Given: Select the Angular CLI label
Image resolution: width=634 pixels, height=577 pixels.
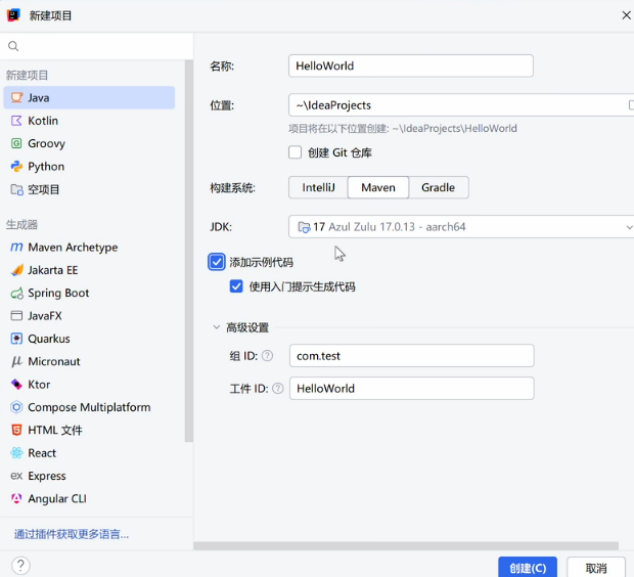Looking at the screenshot, I should click(x=57, y=499).
